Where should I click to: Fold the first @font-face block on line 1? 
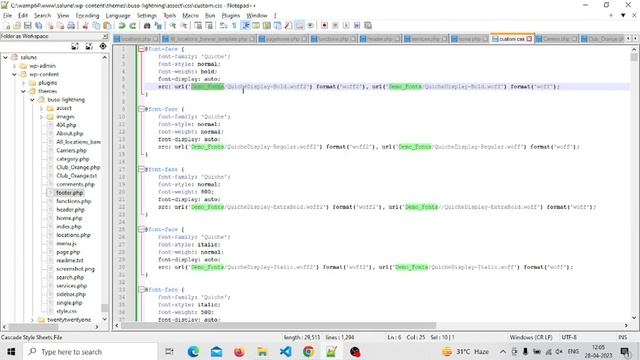(141, 49)
